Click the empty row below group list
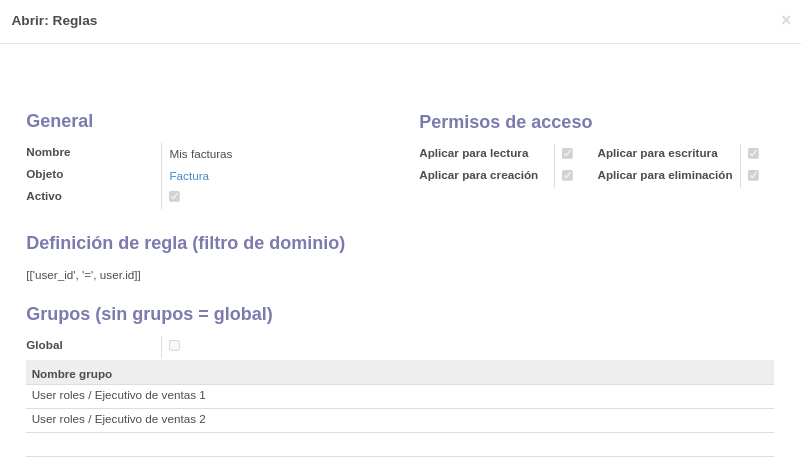This screenshot has width=801, height=462. pyautogui.click(x=400, y=445)
